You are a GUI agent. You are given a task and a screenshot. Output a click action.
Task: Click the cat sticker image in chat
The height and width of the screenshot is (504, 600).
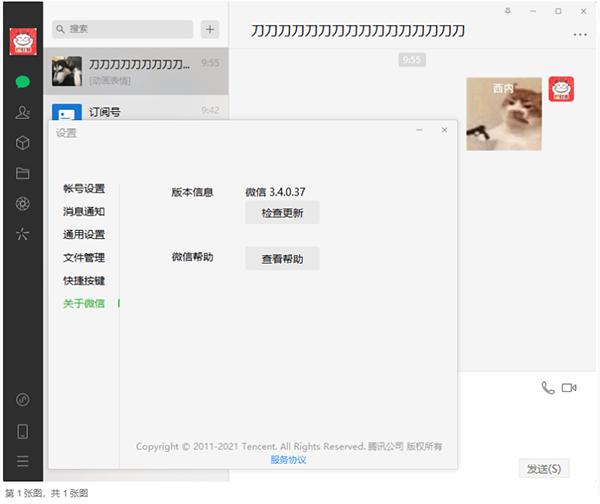coord(504,114)
